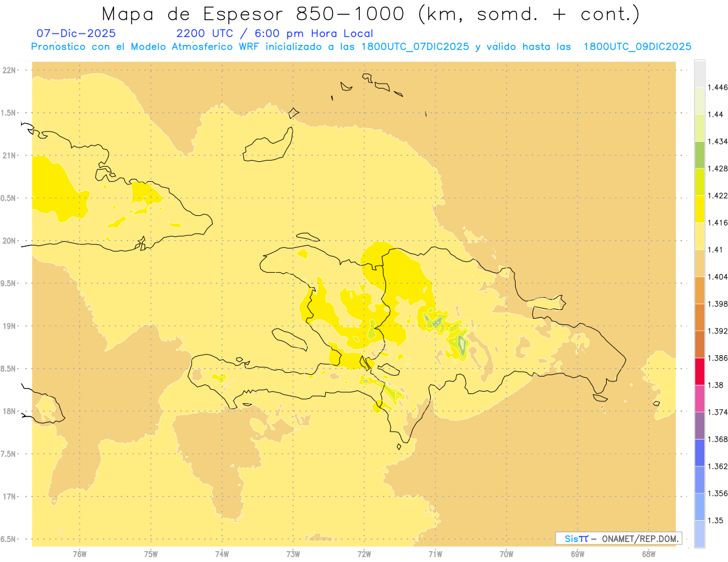Click the 22N latitude label
Image resolution: width=728 pixels, height=562 pixels.
pyautogui.click(x=10, y=70)
